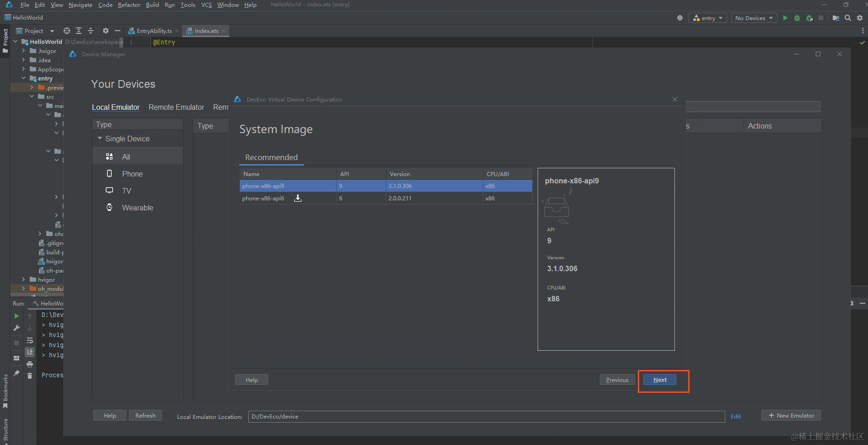Close the Virtual Device Configuration dialog

tap(675, 99)
